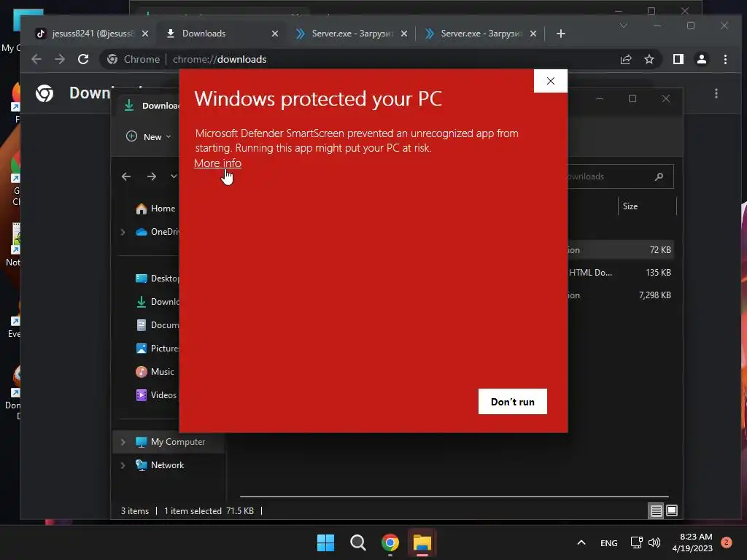
Task: Expand the OneDrive tree node
Action: click(123, 232)
